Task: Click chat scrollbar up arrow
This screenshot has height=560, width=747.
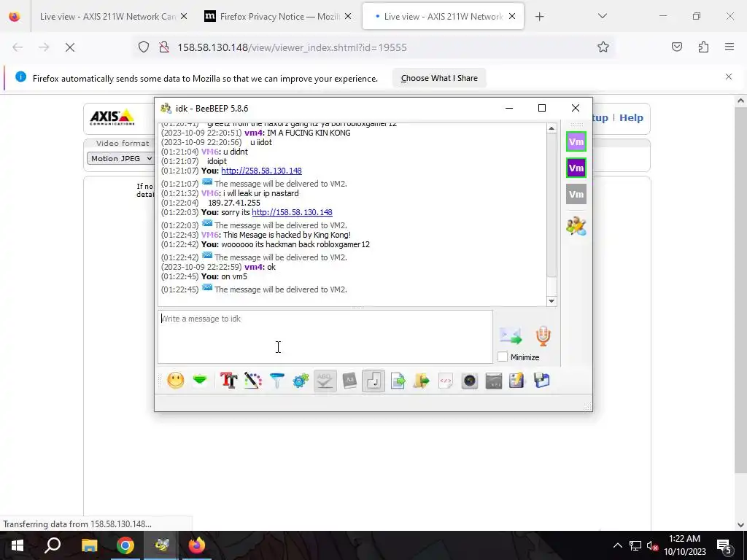Action: [x=551, y=128]
